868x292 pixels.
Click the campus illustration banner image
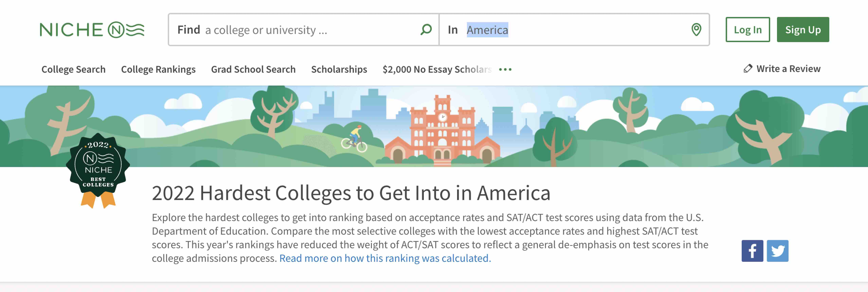(x=438, y=128)
